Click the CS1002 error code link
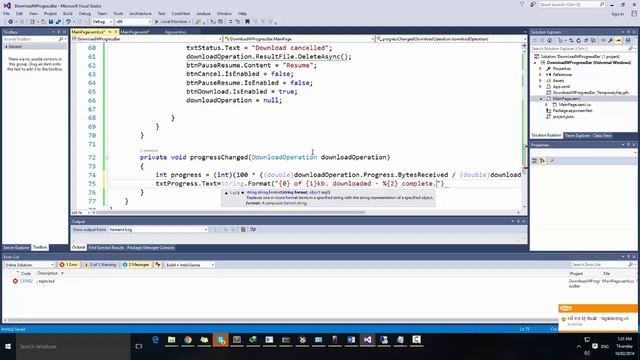 click(x=26, y=281)
